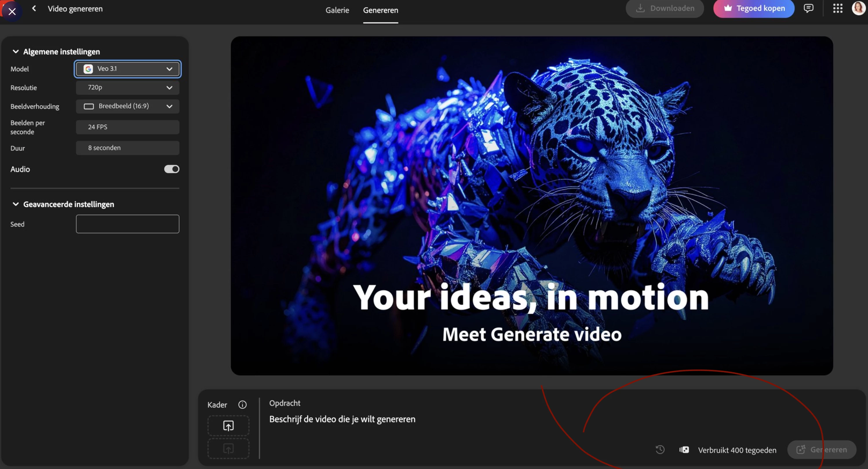Open the Resolutie dropdown set to 720p
Screen dimensions: 868x469
(x=128, y=88)
